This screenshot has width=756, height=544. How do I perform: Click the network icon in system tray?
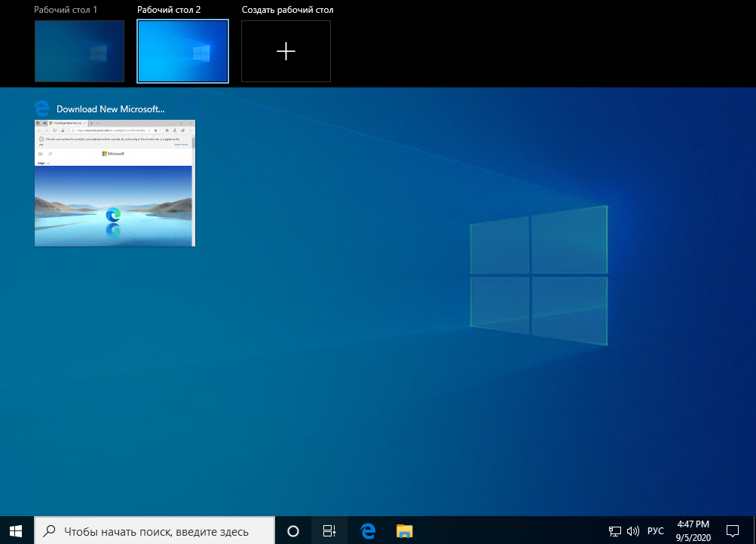tap(615, 530)
